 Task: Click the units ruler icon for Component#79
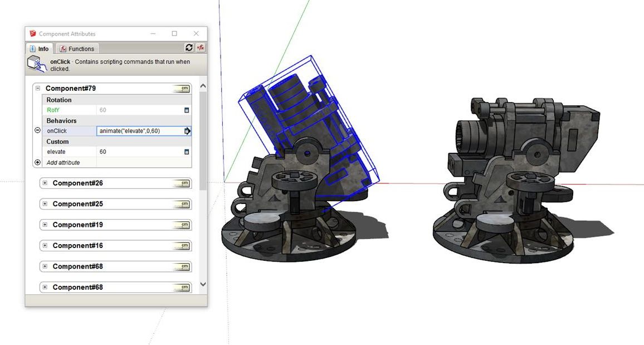(181, 89)
